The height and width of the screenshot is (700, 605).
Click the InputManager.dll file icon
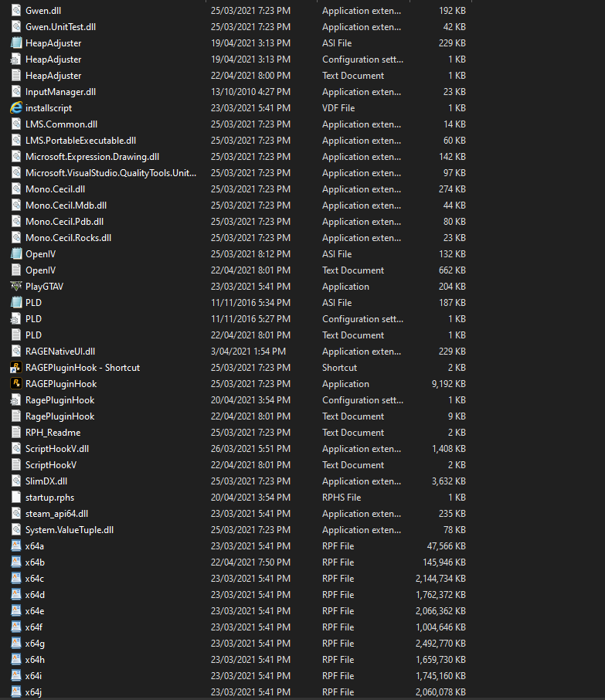tap(16, 91)
